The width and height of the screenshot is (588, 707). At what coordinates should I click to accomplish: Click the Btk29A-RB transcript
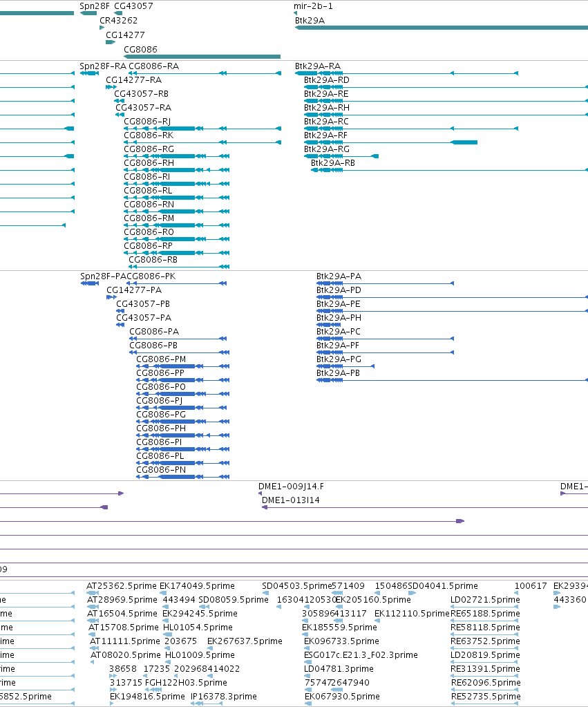(449, 170)
